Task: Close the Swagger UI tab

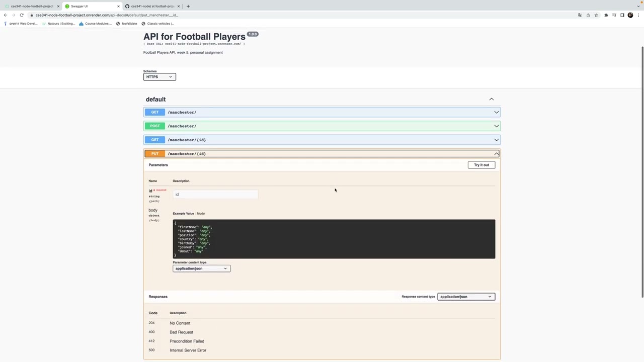Action: (x=119, y=6)
